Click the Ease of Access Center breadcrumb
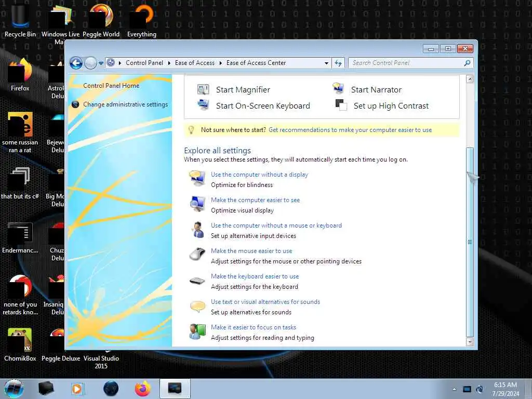The image size is (532, 399). [x=256, y=63]
